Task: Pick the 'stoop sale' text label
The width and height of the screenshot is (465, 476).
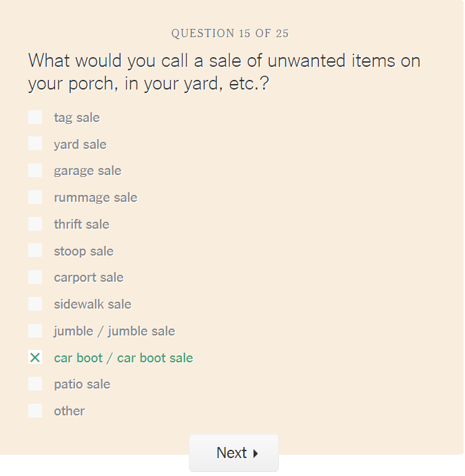Action: [83, 251]
